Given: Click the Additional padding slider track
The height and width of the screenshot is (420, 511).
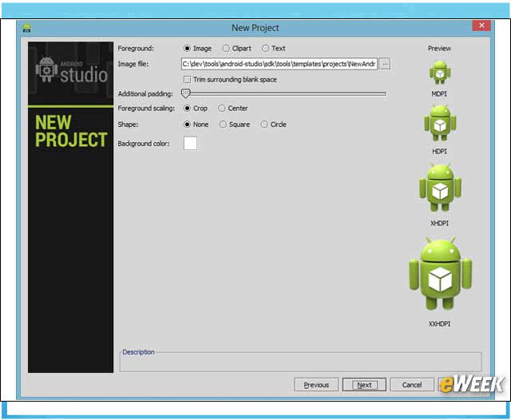Looking at the screenshot, I should [284, 93].
